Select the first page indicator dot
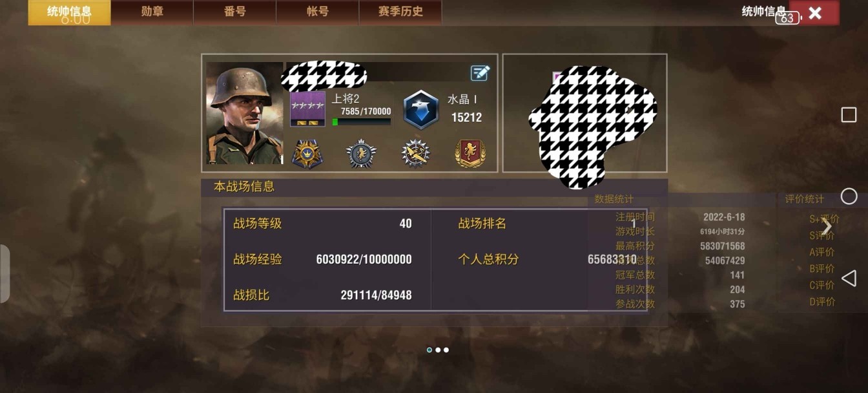The image size is (868, 393). (429, 350)
